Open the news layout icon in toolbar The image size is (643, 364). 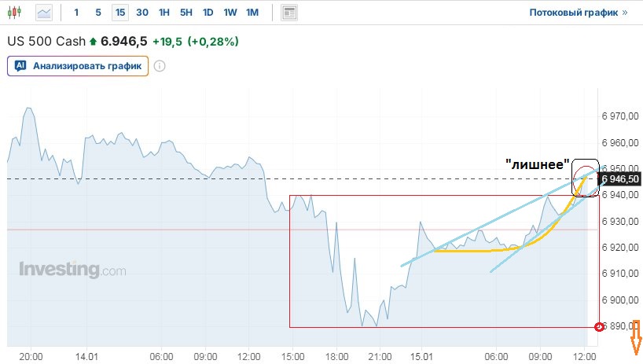[x=289, y=13]
